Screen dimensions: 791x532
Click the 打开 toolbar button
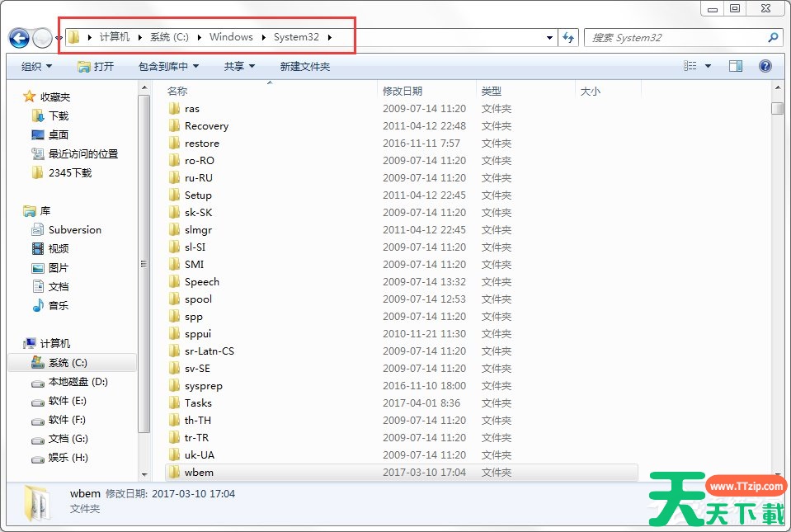pos(96,66)
